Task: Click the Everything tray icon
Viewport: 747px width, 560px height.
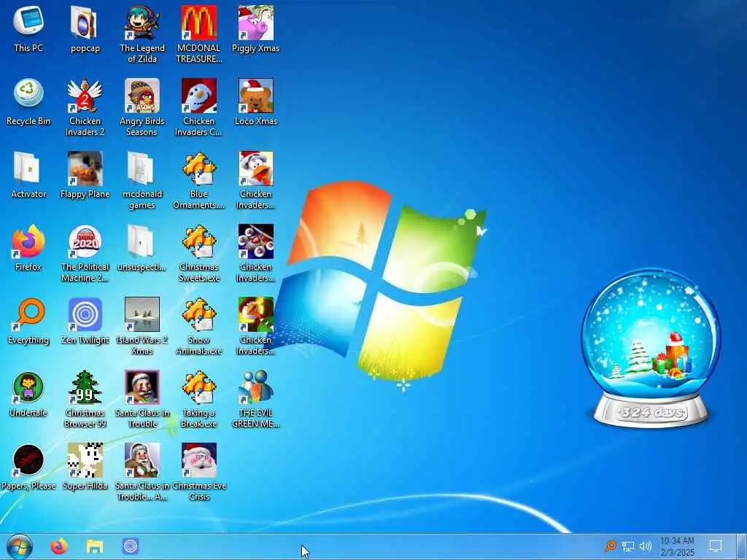Action: pos(611,546)
